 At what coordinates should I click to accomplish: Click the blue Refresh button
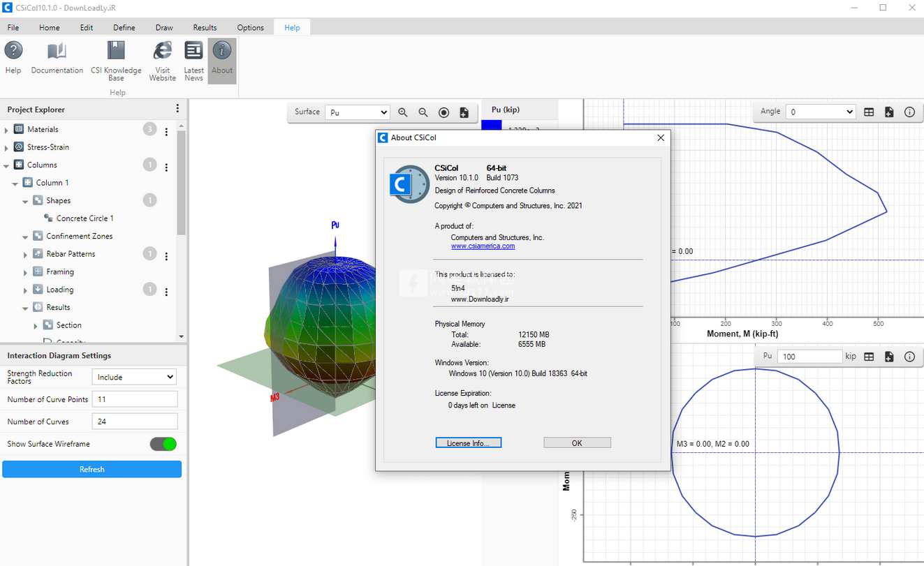[91, 469]
